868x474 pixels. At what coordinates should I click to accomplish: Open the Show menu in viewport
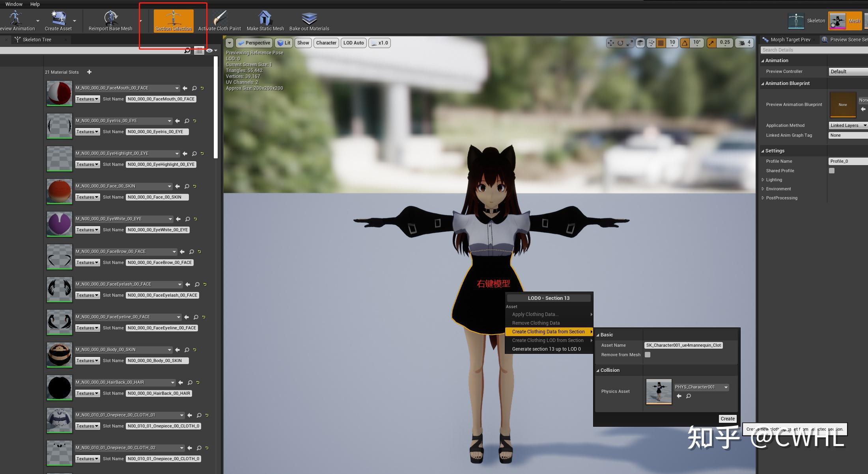[x=303, y=43]
